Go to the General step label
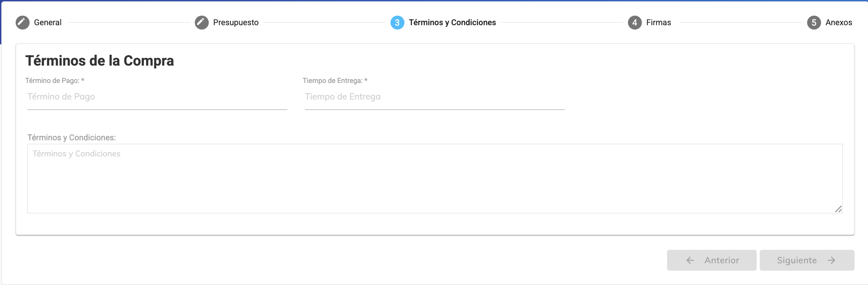Image resolution: width=868 pixels, height=285 pixels. click(48, 23)
